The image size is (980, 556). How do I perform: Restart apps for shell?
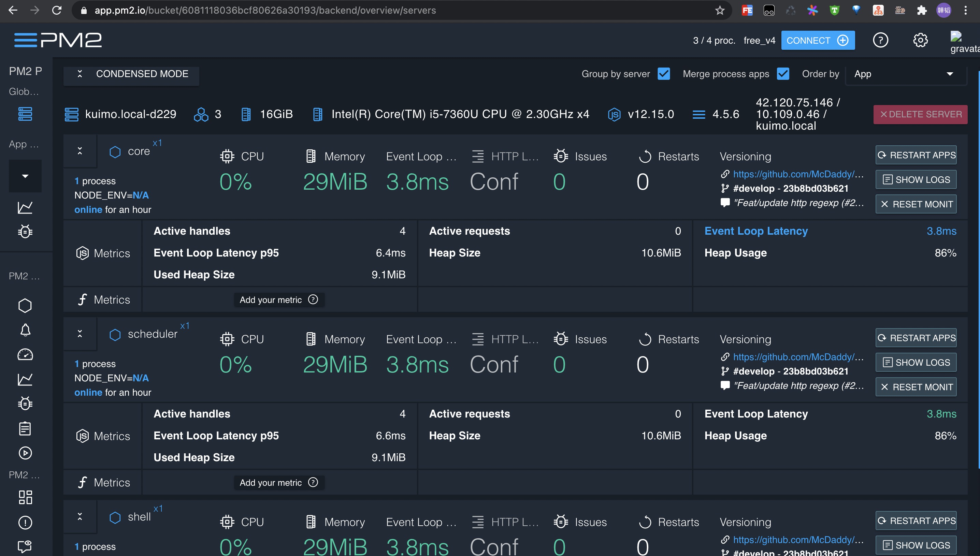click(916, 521)
